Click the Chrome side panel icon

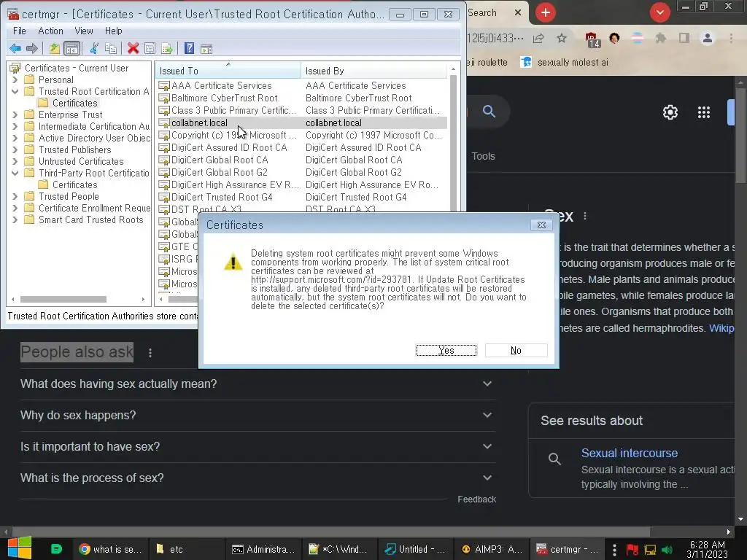click(684, 38)
